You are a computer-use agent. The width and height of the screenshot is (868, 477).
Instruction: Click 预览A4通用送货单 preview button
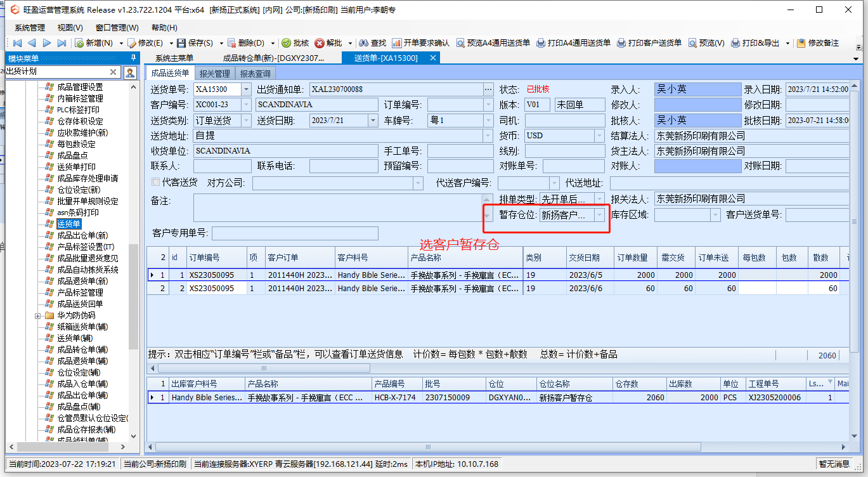pyautogui.click(x=493, y=43)
